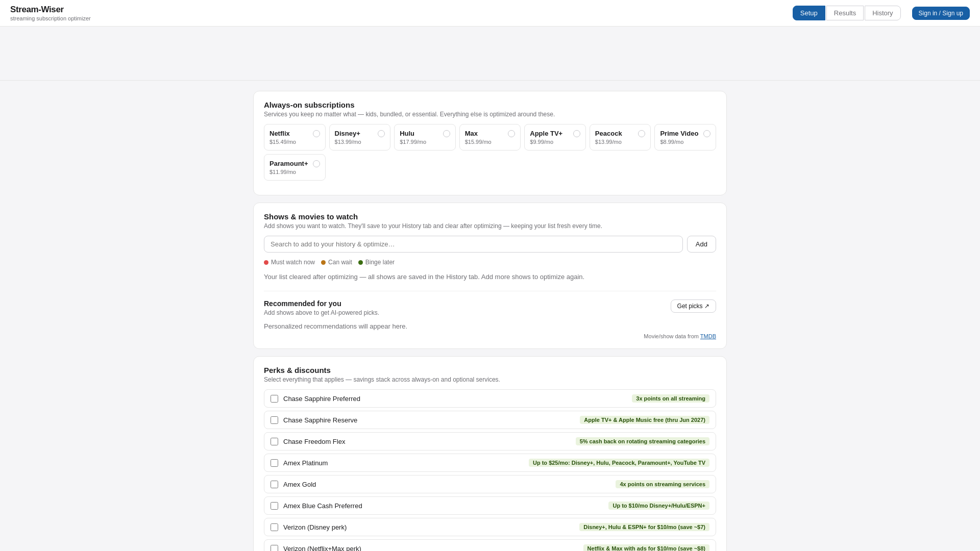Open the Results tab

[845, 13]
